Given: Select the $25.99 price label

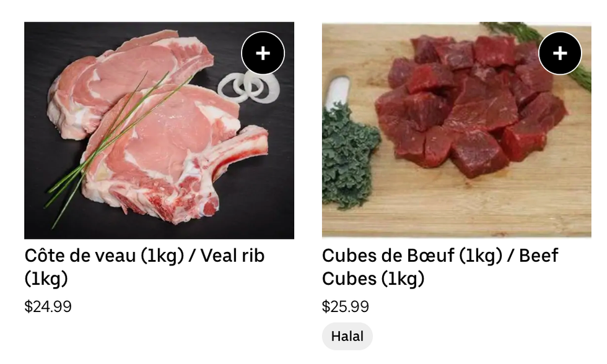Looking at the screenshot, I should pos(344,306).
